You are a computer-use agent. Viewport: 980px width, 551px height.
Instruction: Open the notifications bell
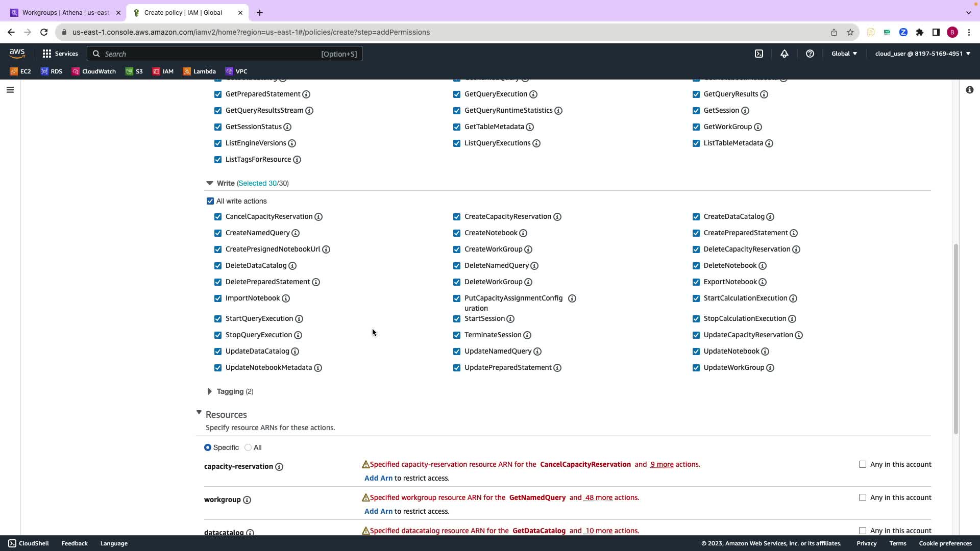[x=785, y=54]
